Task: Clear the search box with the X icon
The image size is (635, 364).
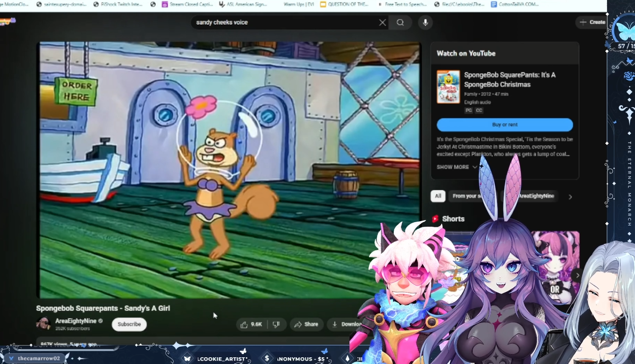Action: click(x=382, y=22)
